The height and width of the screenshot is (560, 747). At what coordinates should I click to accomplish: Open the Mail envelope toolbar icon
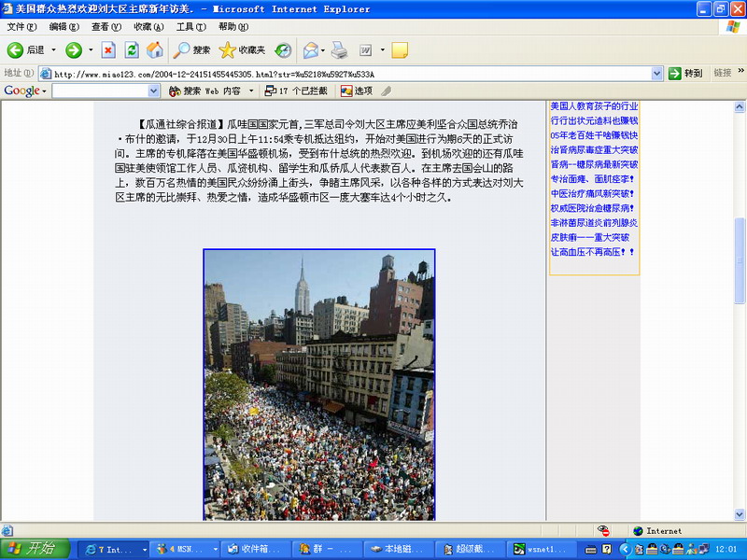point(311,49)
